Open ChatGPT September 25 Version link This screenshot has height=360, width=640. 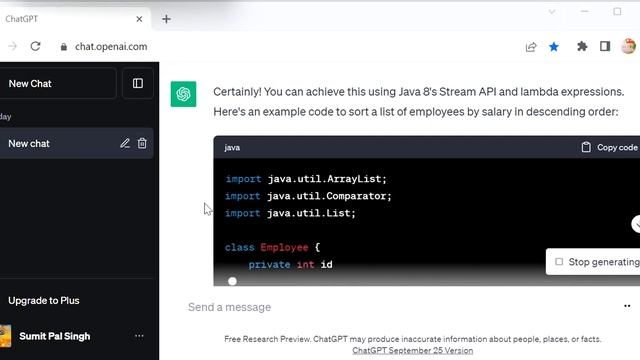pyautogui.click(x=413, y=351)
